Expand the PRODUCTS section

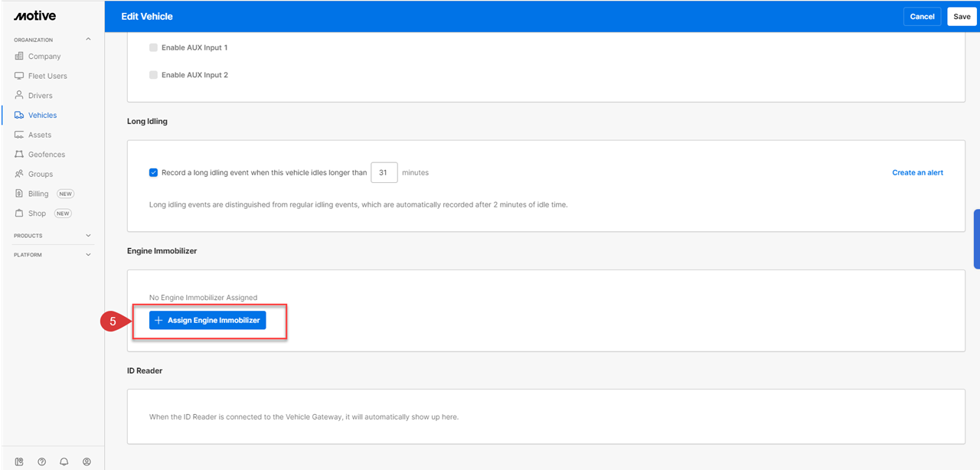click(x=88, y=235)
